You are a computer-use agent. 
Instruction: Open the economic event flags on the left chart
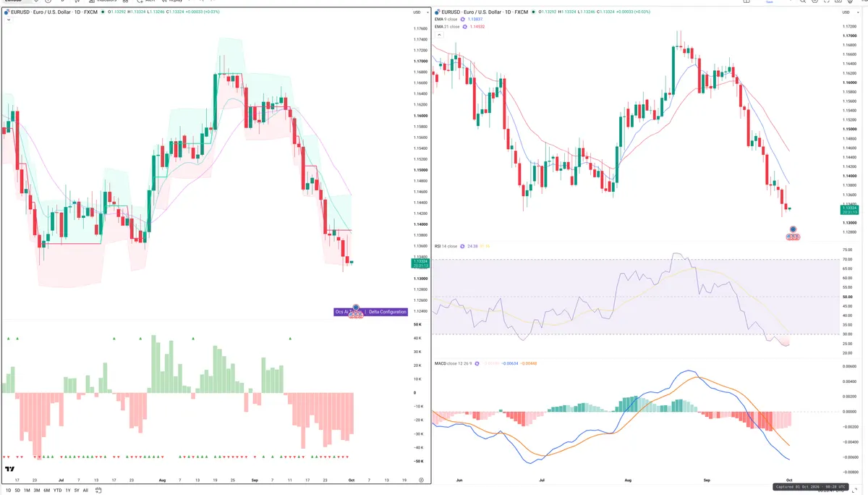tap(356, 316)
